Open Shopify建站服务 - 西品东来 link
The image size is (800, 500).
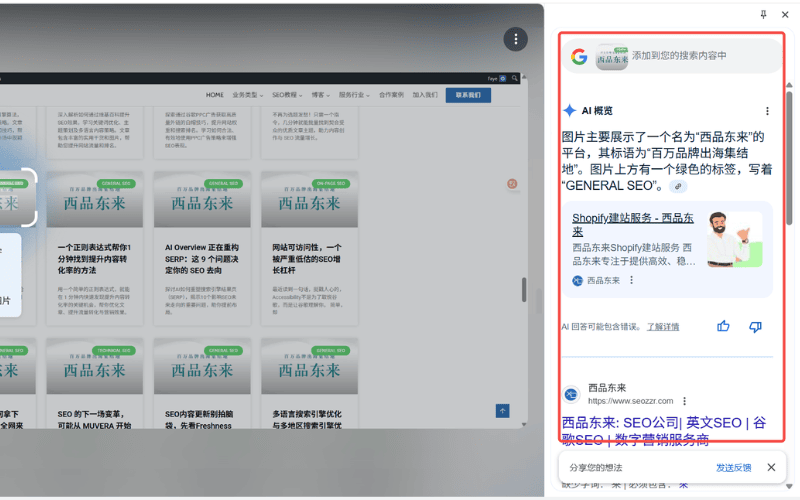tap(633, 224)
